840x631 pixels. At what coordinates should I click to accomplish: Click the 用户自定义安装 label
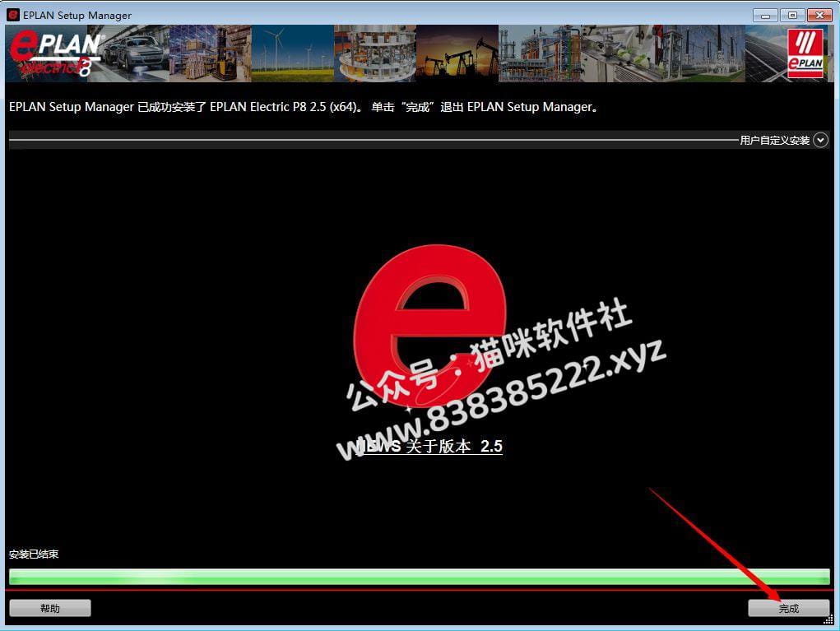[775, 141]
